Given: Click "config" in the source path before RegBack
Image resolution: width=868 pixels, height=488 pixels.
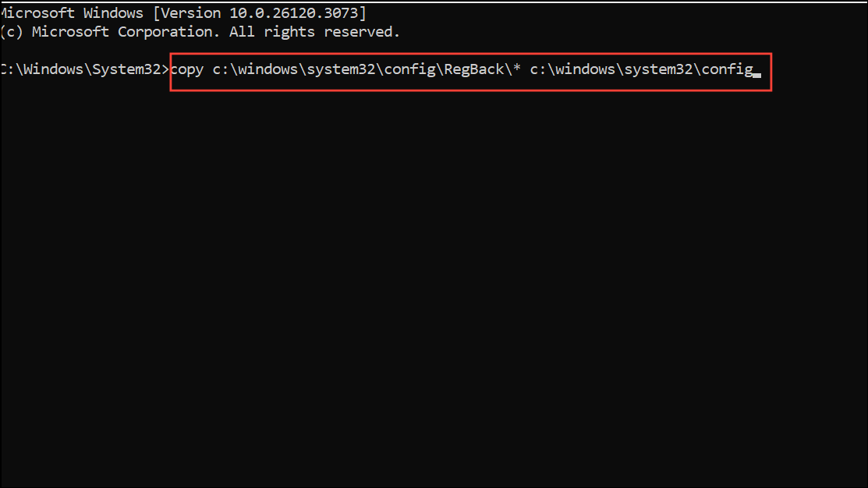Looking at the screenshot, I should pyautogui.click(x=409, y=69).
